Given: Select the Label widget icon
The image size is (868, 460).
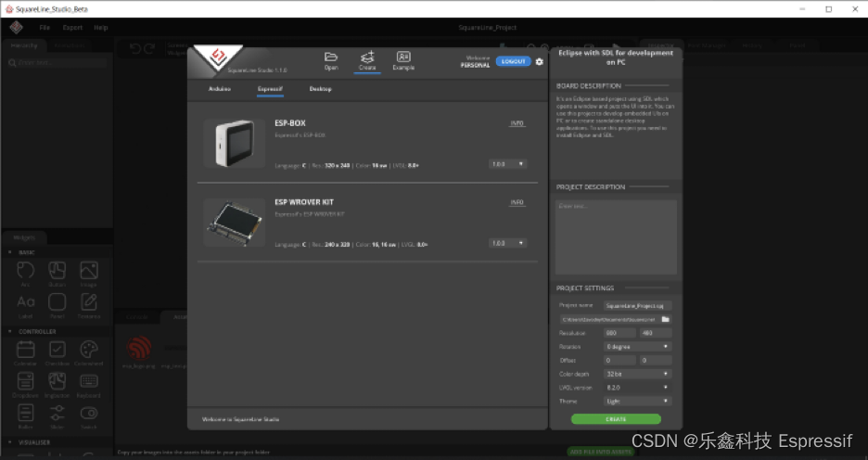Looking at the screenshot, I should pos(25,301).
